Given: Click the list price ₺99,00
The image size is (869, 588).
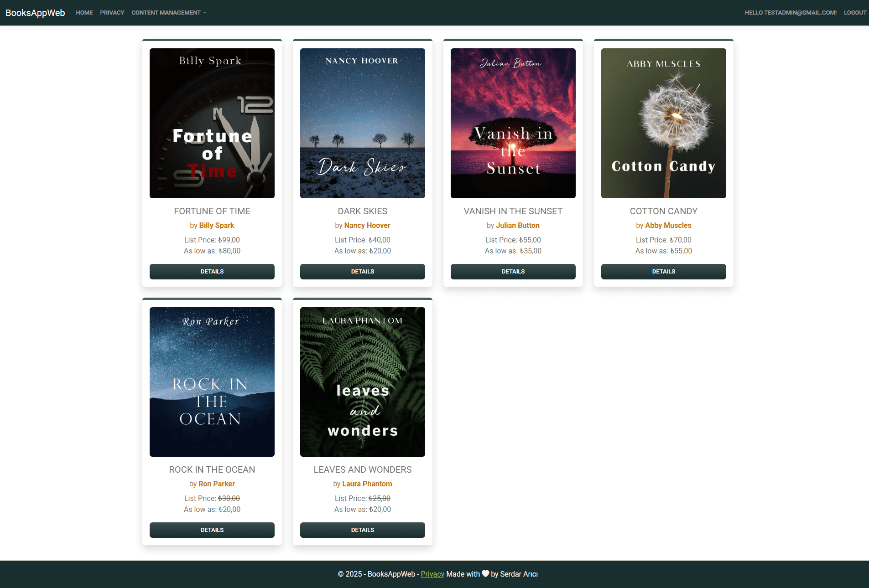Looking at the screenshot, I should tap(229, 240).
